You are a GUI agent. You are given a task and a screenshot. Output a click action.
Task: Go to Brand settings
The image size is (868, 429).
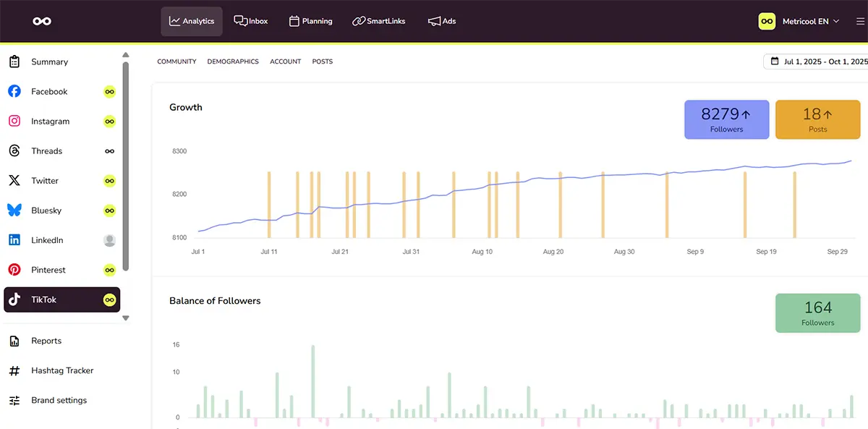(x=59, y=400)
